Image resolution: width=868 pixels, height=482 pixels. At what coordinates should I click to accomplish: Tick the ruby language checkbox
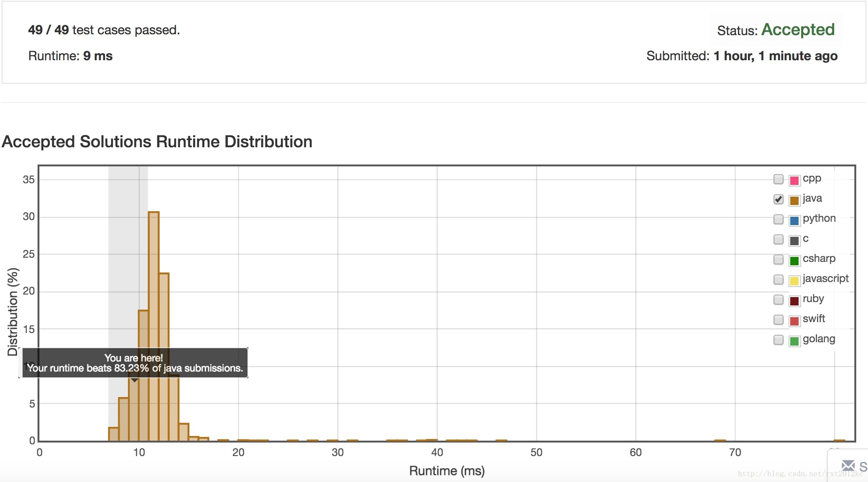778,300
